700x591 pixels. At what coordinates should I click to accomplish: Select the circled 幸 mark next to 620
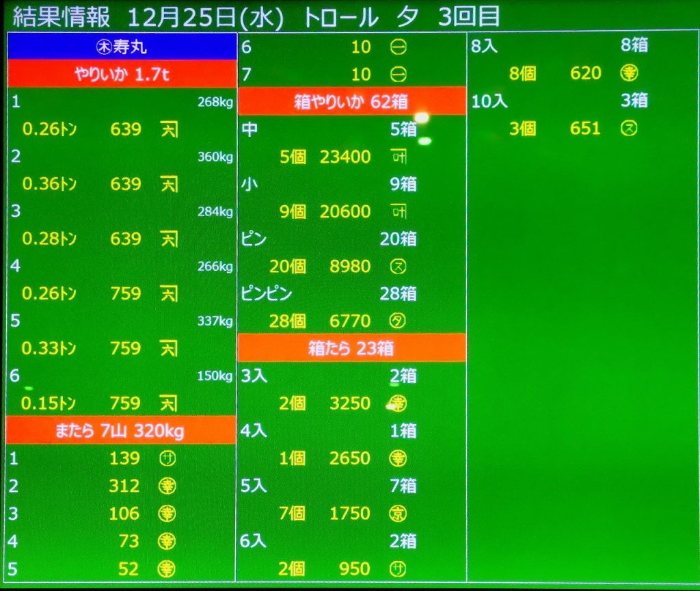629,73
